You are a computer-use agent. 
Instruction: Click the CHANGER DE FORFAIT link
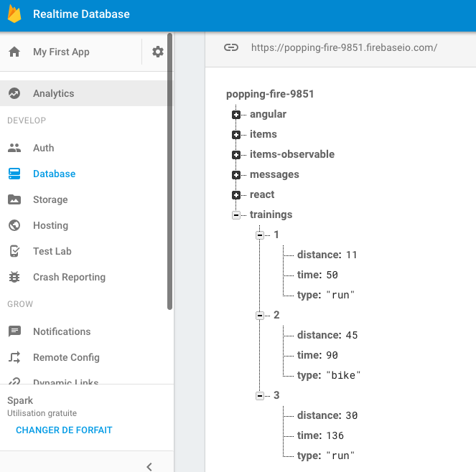click(64, 430)
